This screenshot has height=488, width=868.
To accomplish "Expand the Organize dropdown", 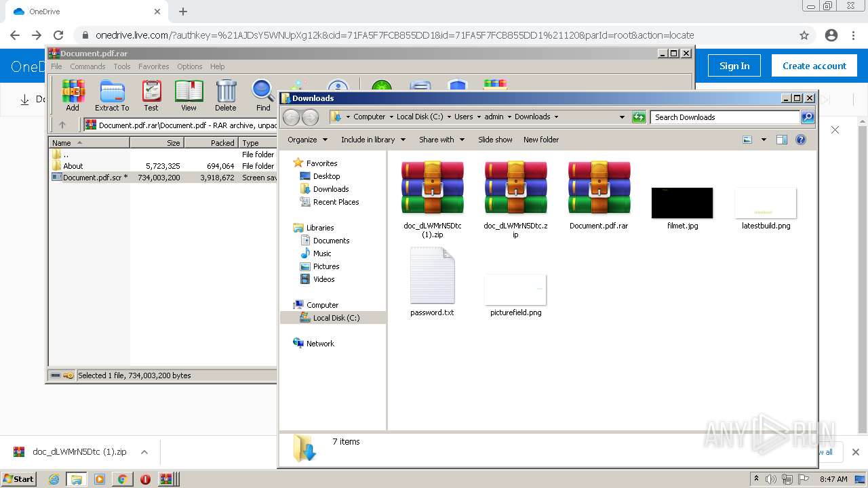I will (307, 140).
